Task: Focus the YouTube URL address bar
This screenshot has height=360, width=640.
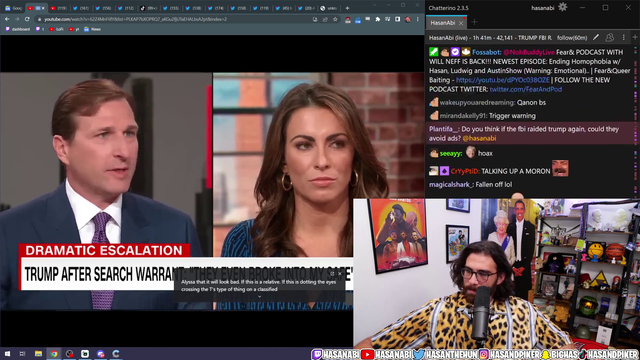Action: click(x=176, y=19)
